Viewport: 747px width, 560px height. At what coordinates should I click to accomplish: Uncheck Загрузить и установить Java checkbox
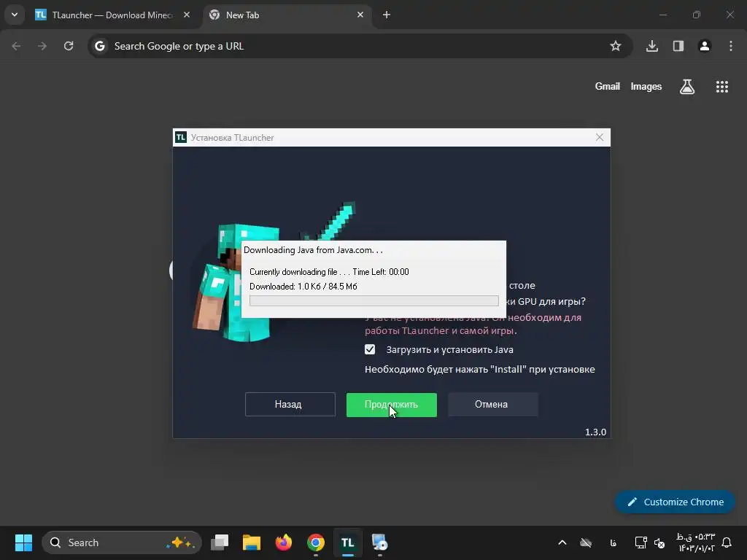[370, 349]
